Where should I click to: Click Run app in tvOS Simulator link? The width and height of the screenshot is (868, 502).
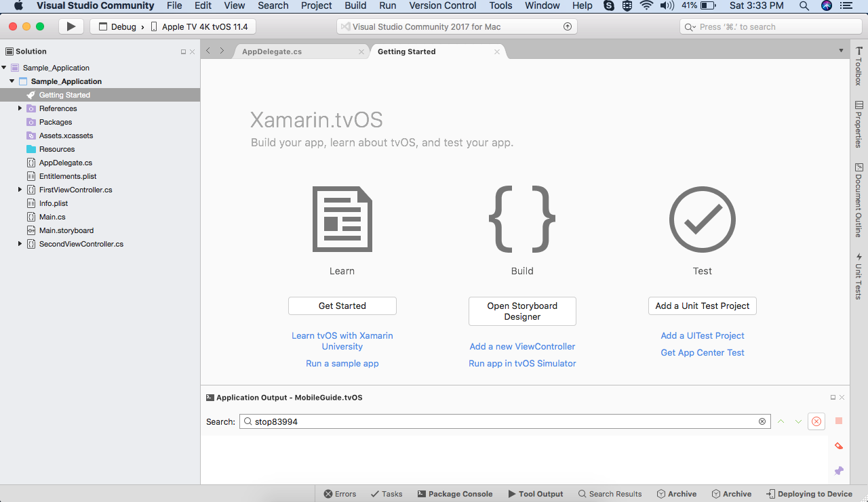522,363
